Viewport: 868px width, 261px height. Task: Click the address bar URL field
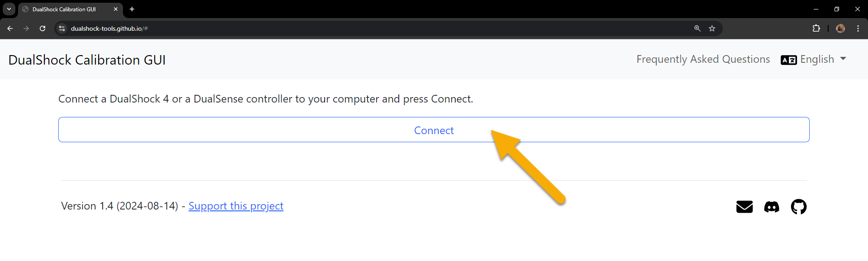click(x=380, y=28)
